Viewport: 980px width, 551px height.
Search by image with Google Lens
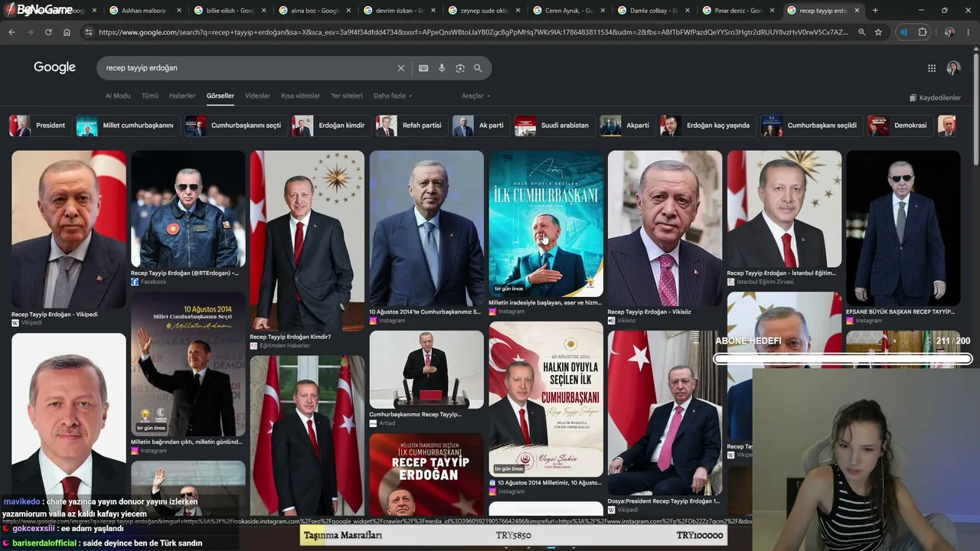(x=460, y=68)
